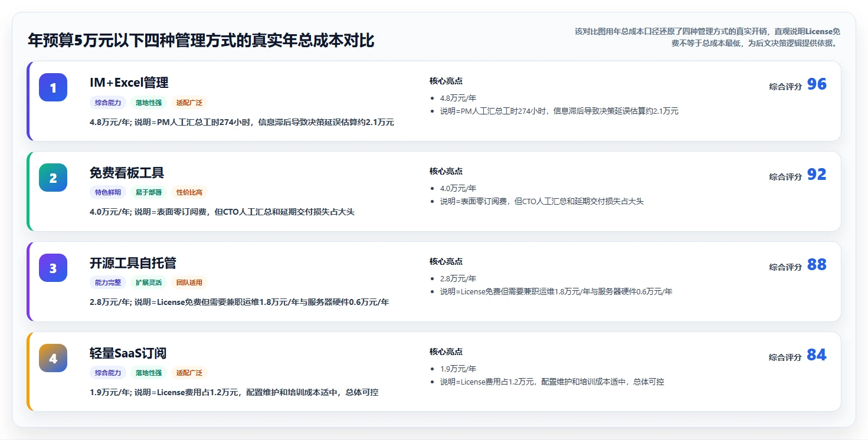Select 综合能力 tag on IM+Excel管理 card
The width and height of the screenshot is (868, 440).
[108, 103]
